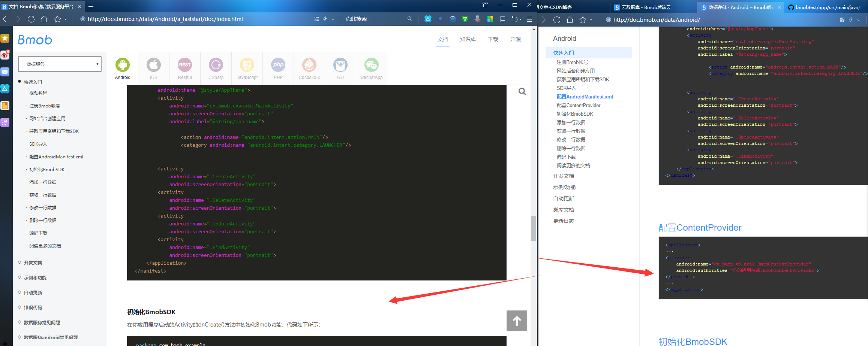Go to home page in left browser

[44, 19]
